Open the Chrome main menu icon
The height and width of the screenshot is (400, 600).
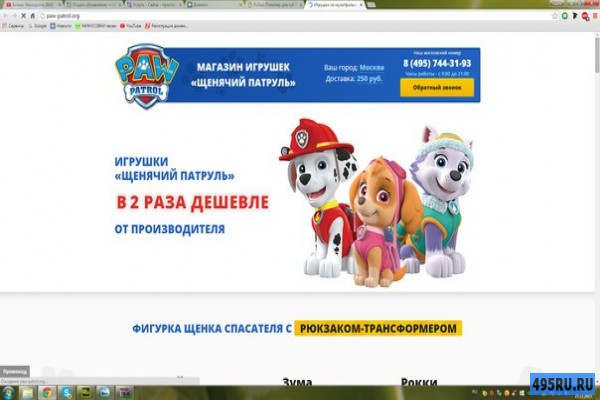(595, 16)
